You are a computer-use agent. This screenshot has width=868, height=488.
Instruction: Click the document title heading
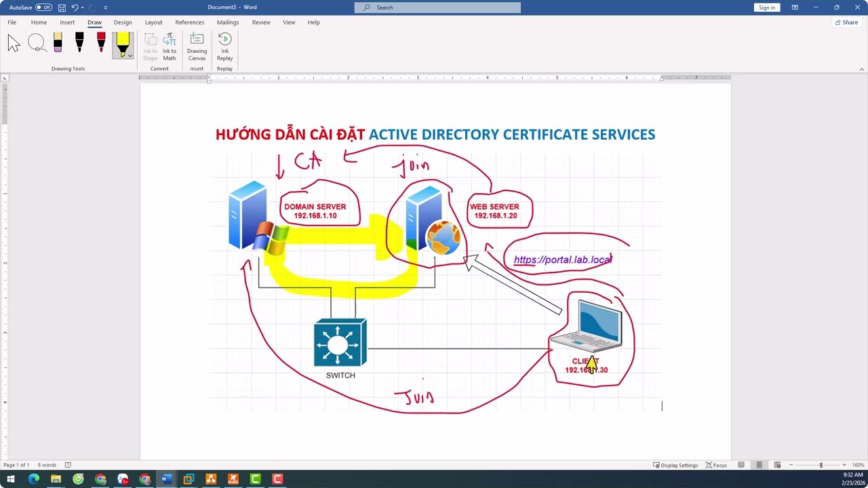[435, 134]
